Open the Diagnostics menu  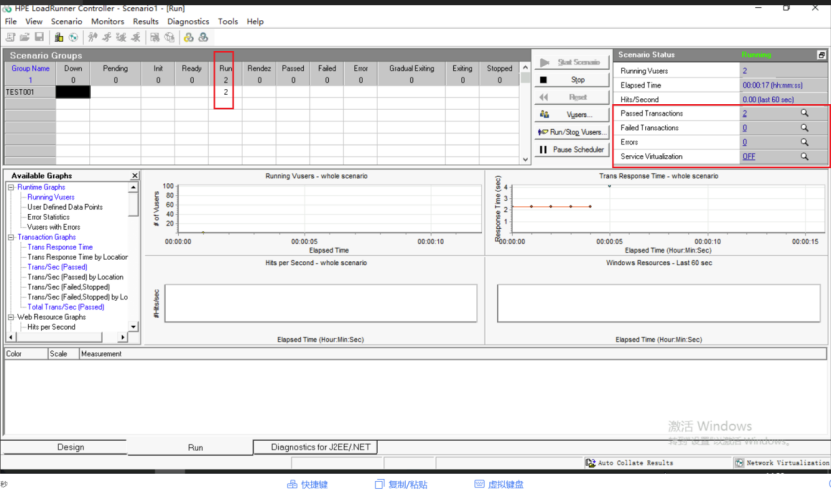tap(188, 21)
